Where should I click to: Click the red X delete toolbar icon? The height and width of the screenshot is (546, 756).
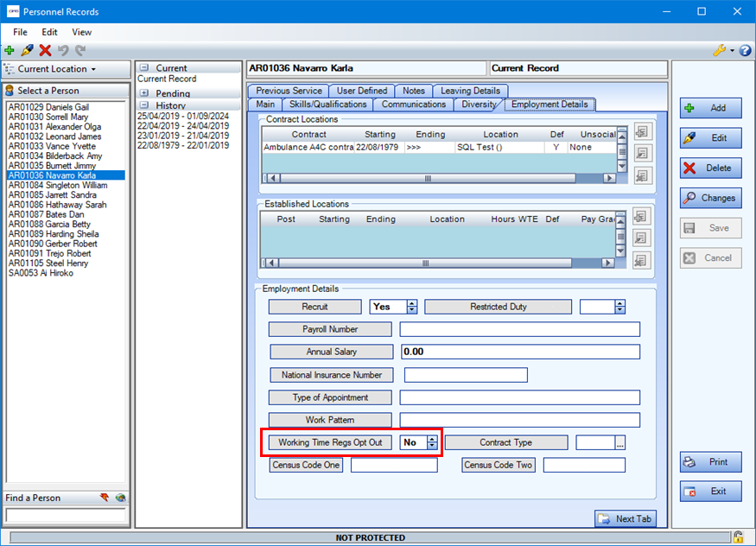(x=45, y=51)
